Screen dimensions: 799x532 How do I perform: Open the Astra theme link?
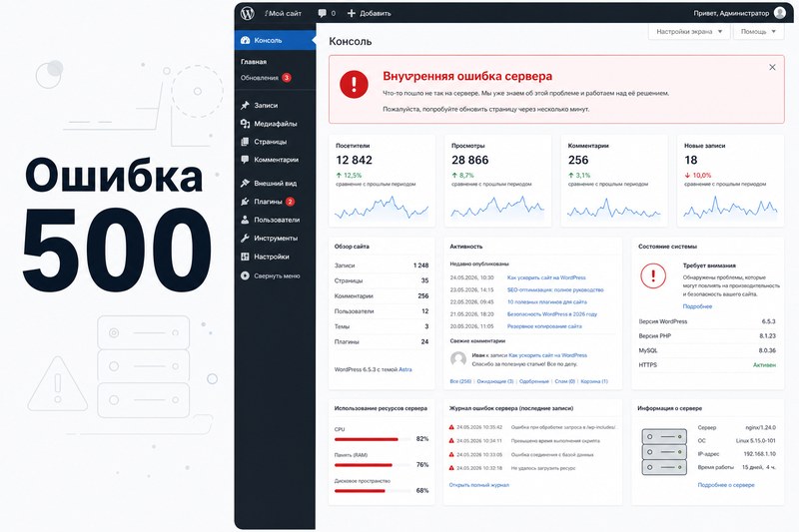click(405, 369)
